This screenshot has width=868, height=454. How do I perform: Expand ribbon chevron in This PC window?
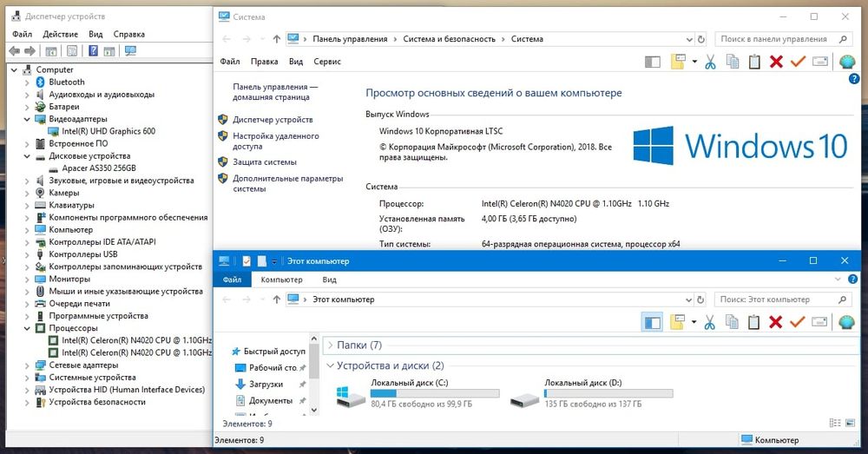838,280
